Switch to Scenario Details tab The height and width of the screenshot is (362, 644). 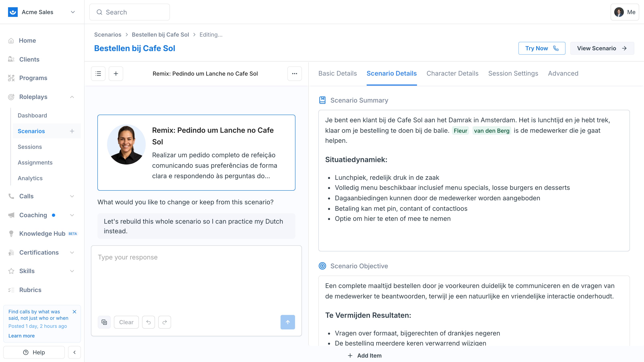click(x=391, y=73)
